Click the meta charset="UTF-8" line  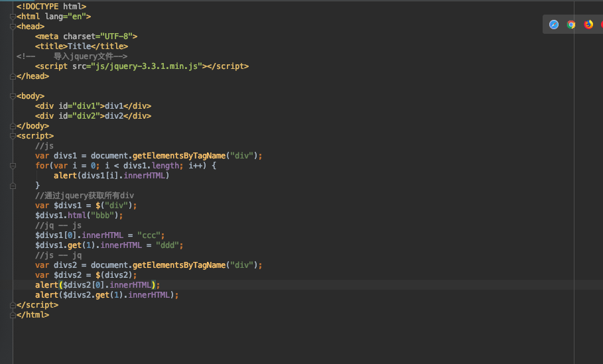point(86,36)
